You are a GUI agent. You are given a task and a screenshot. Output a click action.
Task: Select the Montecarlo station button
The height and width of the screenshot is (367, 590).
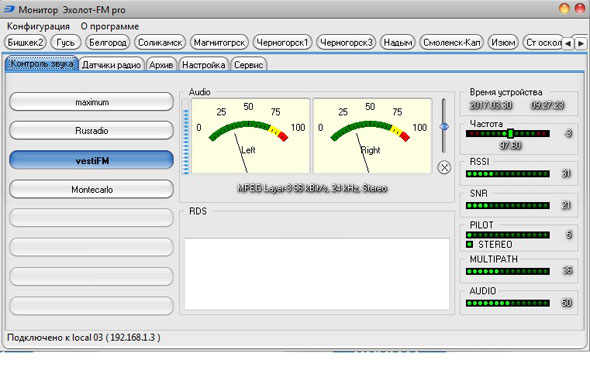(x=91, y=189)
